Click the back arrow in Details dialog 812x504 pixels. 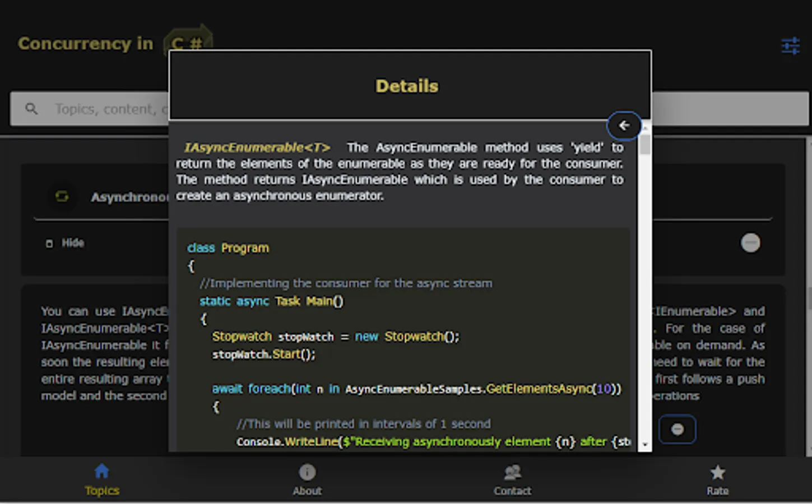[624, 125]
